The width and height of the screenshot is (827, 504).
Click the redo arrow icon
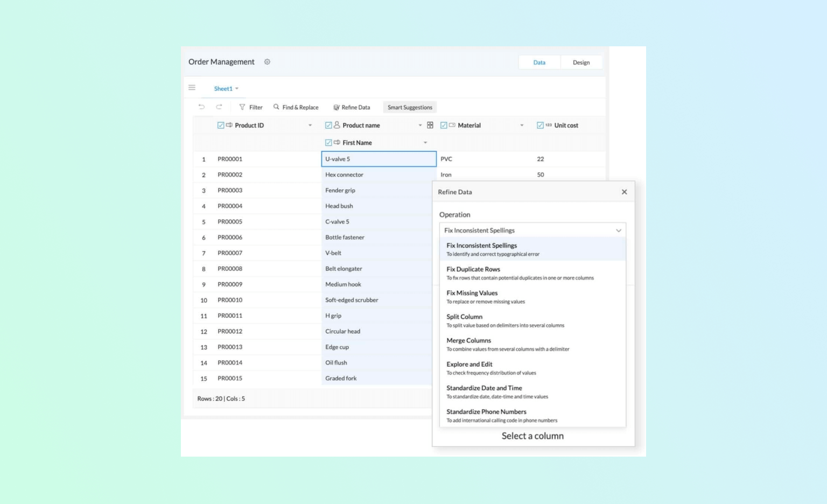coord(219,107)
